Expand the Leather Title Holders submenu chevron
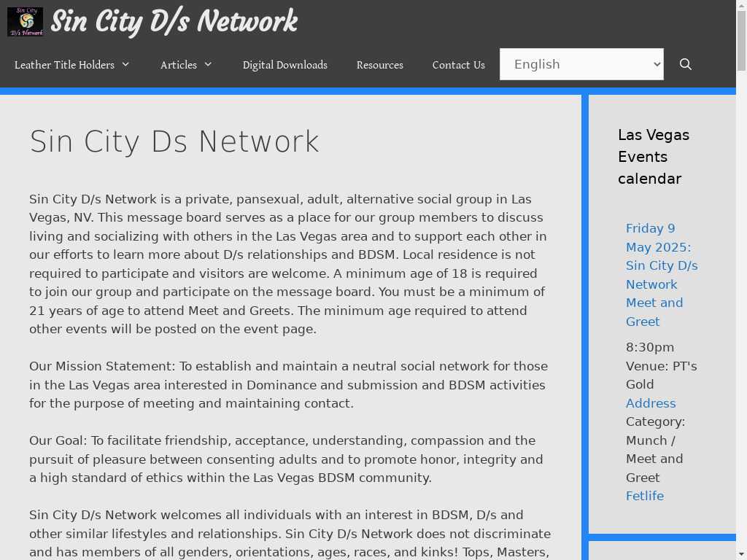This screenshot has width=747, height=560. coord(125,64)
